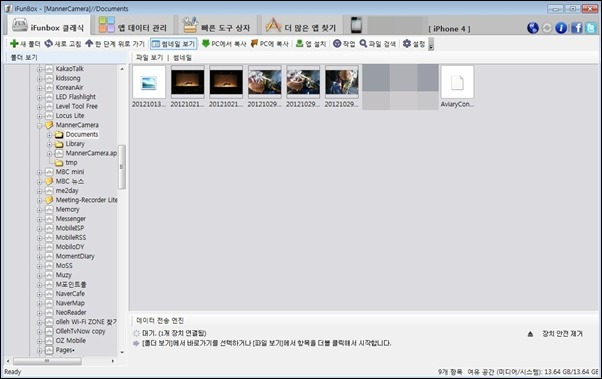Click the gray refresh circle icon at top right
602x379 pixels.
coord(547,28)
